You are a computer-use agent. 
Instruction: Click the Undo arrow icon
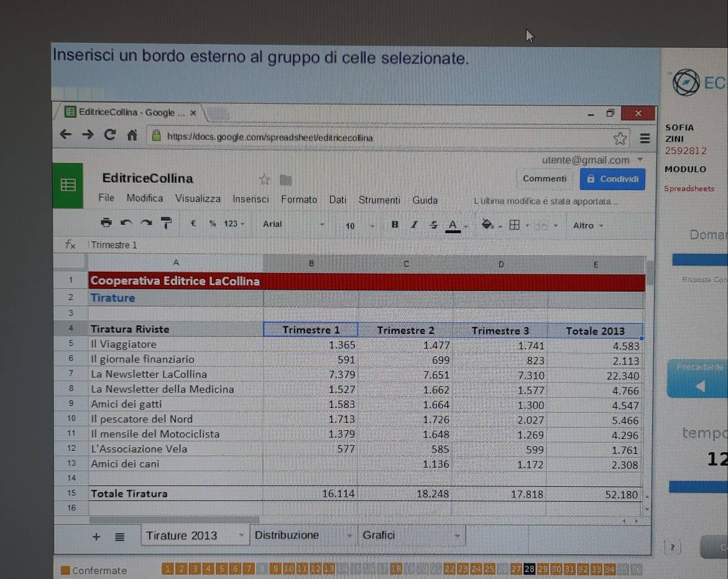pos(126,223)
